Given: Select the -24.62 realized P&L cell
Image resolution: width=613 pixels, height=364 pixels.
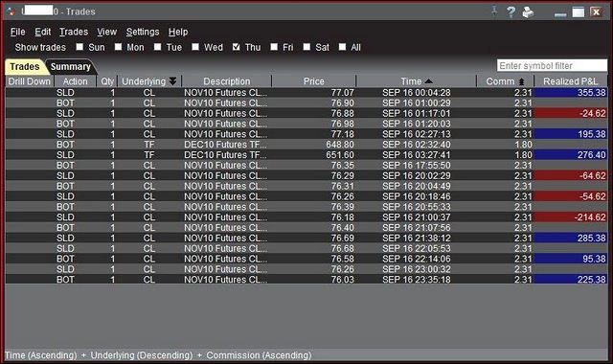Looking at the screenshot, I should coord(571,113).
